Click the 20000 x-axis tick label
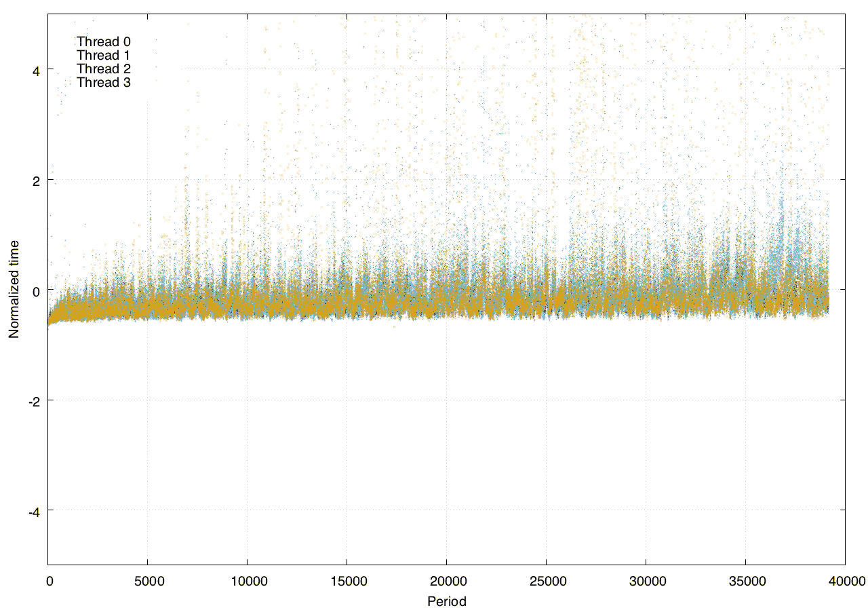 pos(446,582)
